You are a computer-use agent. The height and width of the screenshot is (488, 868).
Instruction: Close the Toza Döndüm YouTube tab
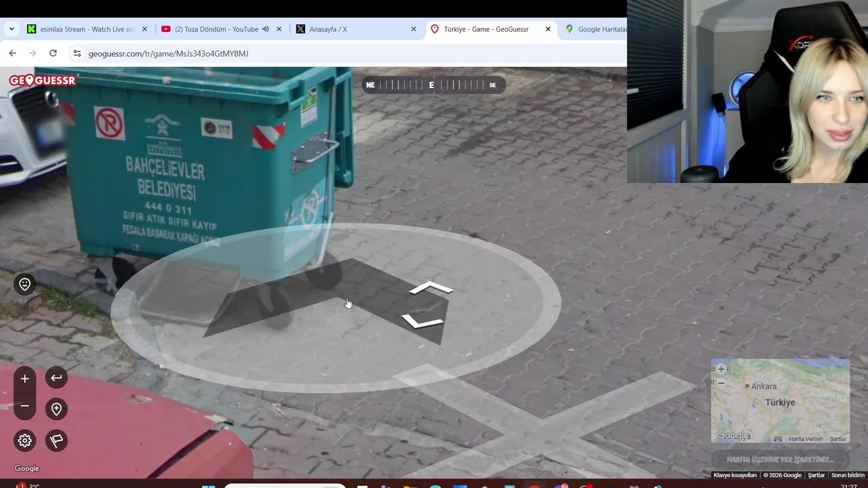279,29
